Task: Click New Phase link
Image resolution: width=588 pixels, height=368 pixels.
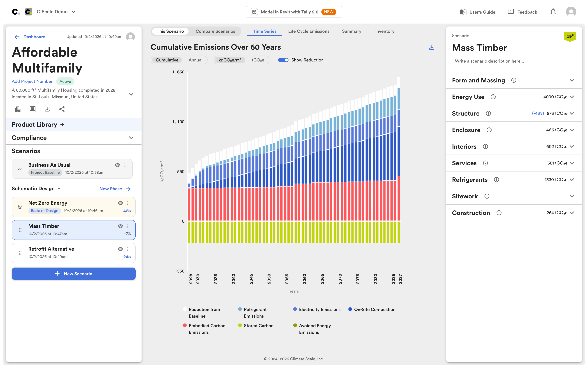Action: pyautogui.click(x=115, y=189)
